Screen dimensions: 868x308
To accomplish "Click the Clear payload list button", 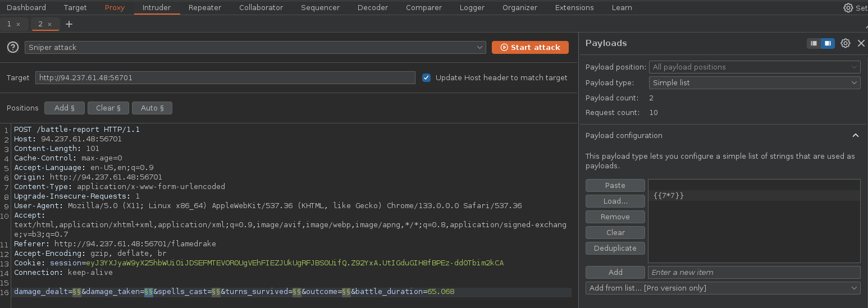I will (615, 232).
